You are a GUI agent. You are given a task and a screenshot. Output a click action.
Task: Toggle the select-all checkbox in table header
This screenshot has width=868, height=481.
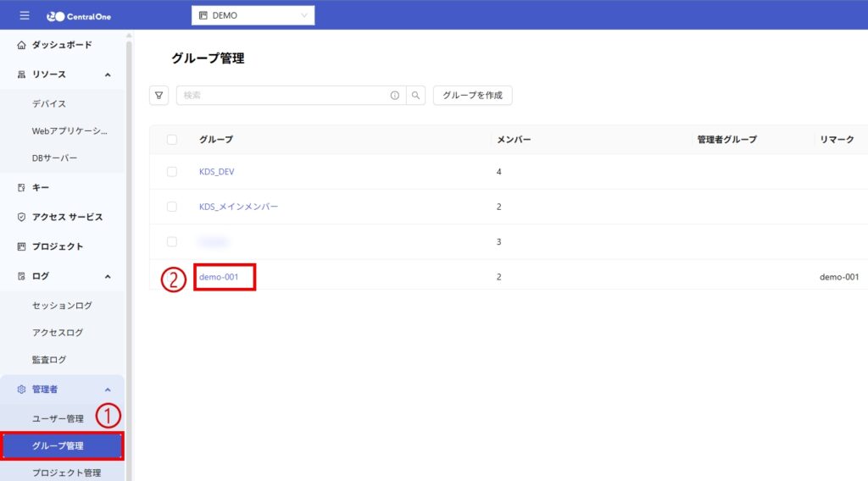(172, 140)
